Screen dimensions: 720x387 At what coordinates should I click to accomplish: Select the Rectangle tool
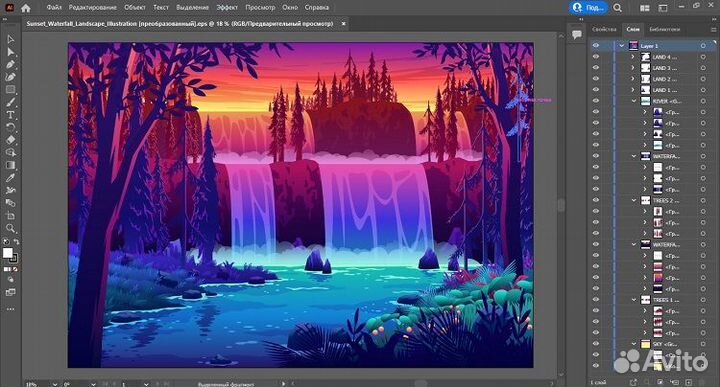click(11, 90)
